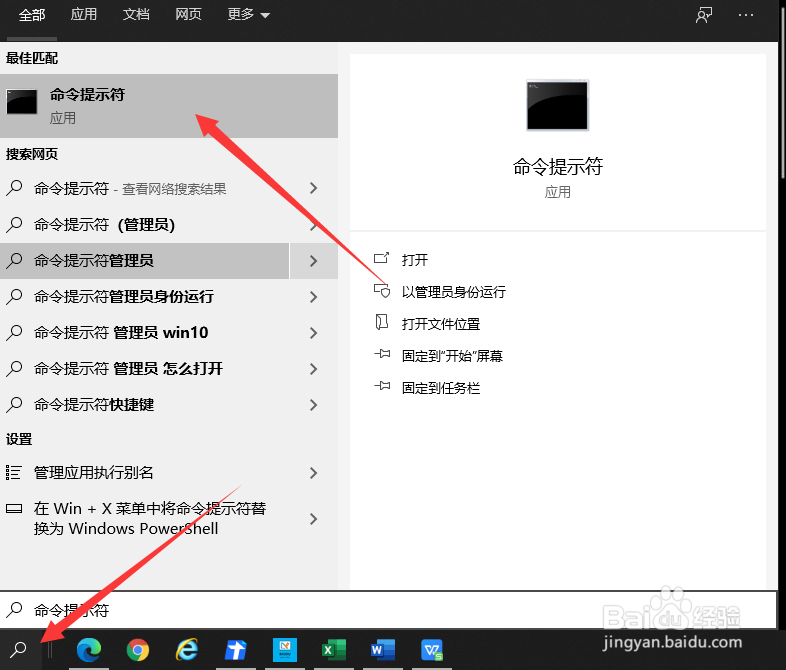Expand 查看网络搜索结果 chevron
This screenshot has width=786, height=670.
314,188
